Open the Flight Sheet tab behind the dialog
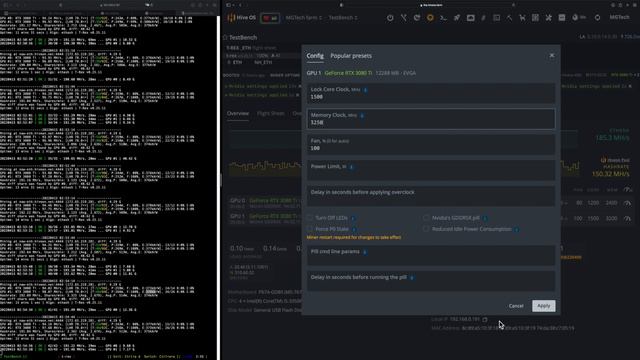This screenshot has width=640, height=360. pyautogui.click(x=271, y=113)
